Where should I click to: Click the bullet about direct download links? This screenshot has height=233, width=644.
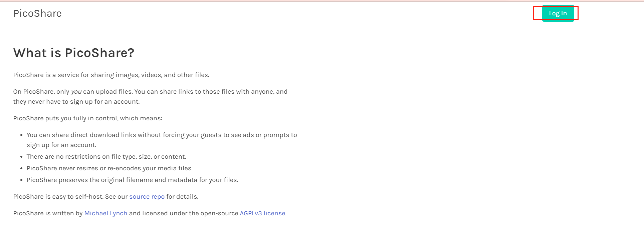point(162,135)
